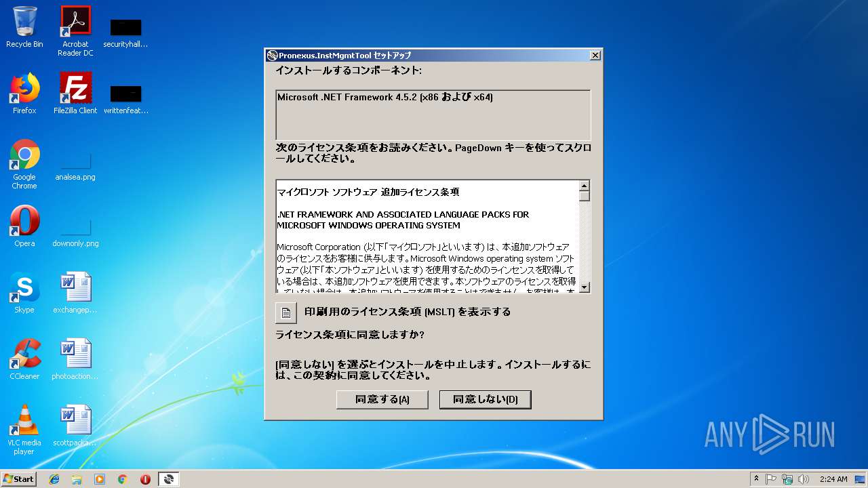Open VLC media player shortcut
868x488 pixels.
pyautogui.click(x=24, y=430)
